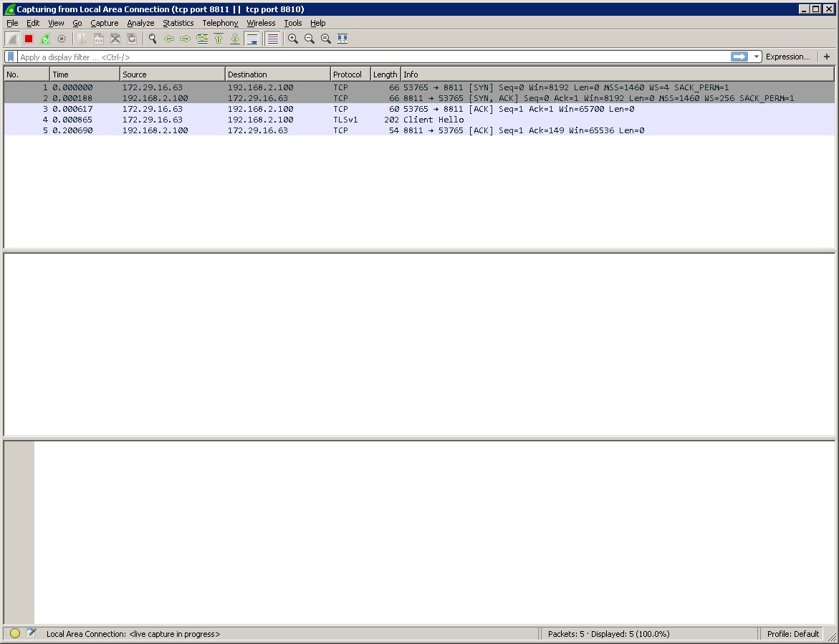Screen dimensions: 839x644
Task: Select packet 3 with Win=65700
Action: 419,109
